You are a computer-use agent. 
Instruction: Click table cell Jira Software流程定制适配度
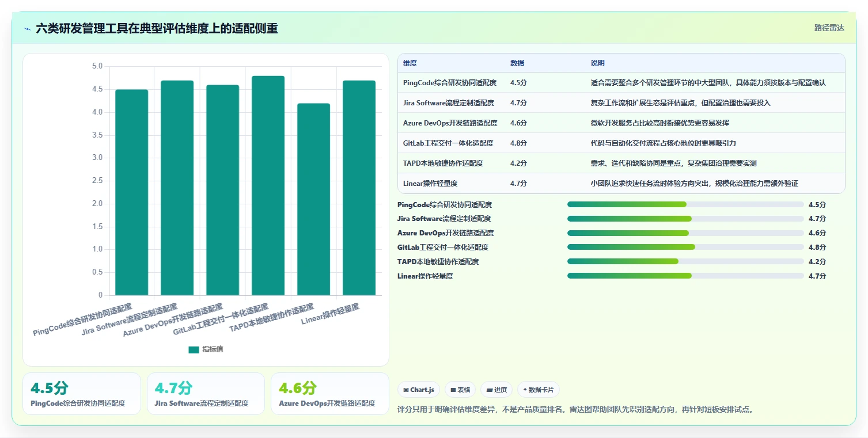click(449, 103)
